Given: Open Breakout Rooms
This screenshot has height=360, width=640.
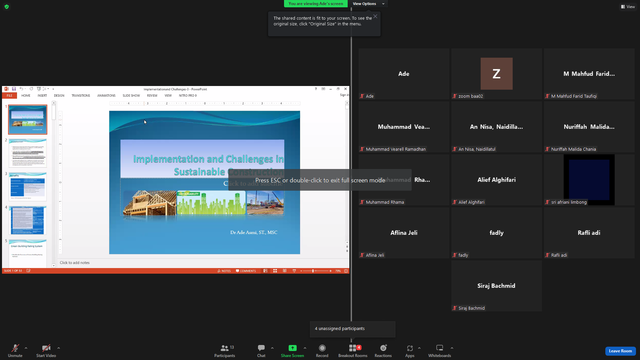Looking at the screenshot, I should (353, 350).
